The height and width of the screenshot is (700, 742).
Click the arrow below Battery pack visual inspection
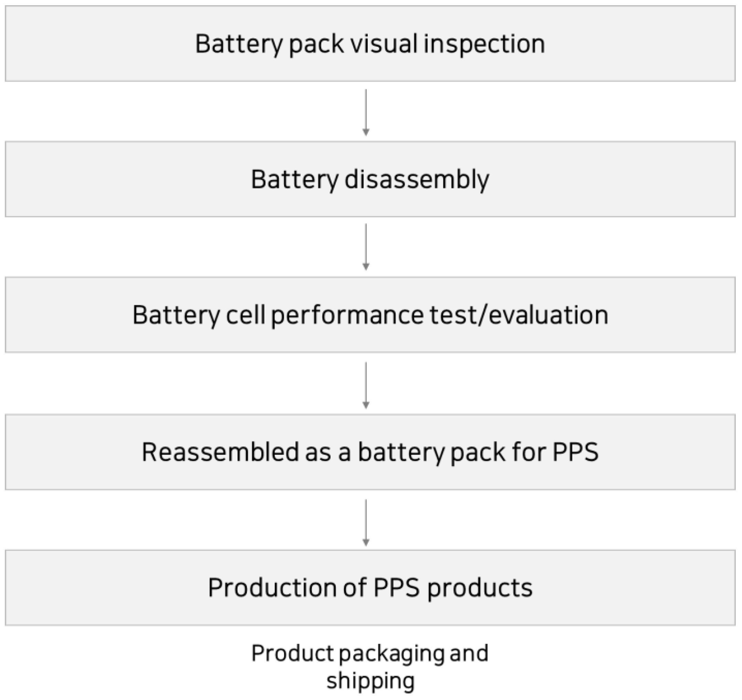(x=366, y=112)
